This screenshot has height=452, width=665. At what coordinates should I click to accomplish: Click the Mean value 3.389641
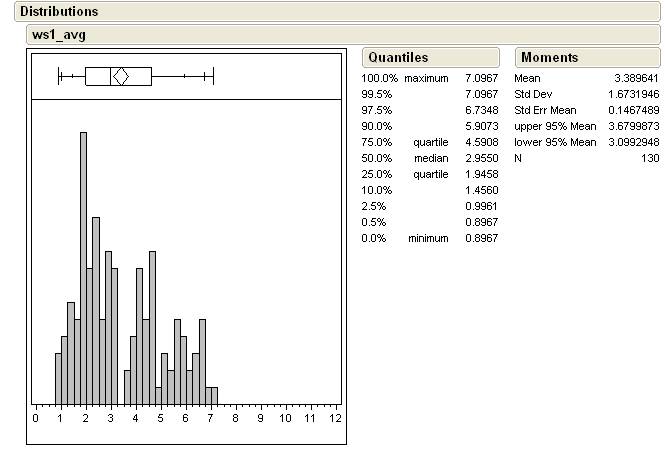tap(635, 78)
